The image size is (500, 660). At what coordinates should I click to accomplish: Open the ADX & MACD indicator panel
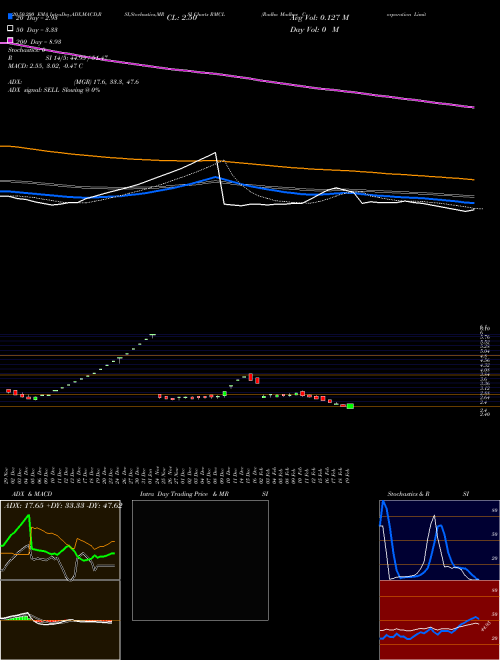[x=60, y=540]
